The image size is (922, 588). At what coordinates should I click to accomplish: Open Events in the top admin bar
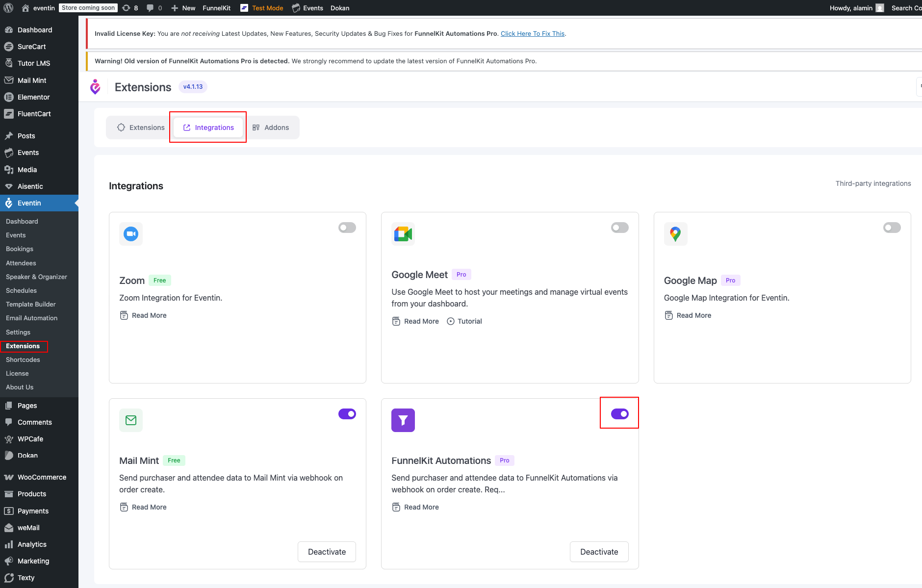tap(307, 8)
